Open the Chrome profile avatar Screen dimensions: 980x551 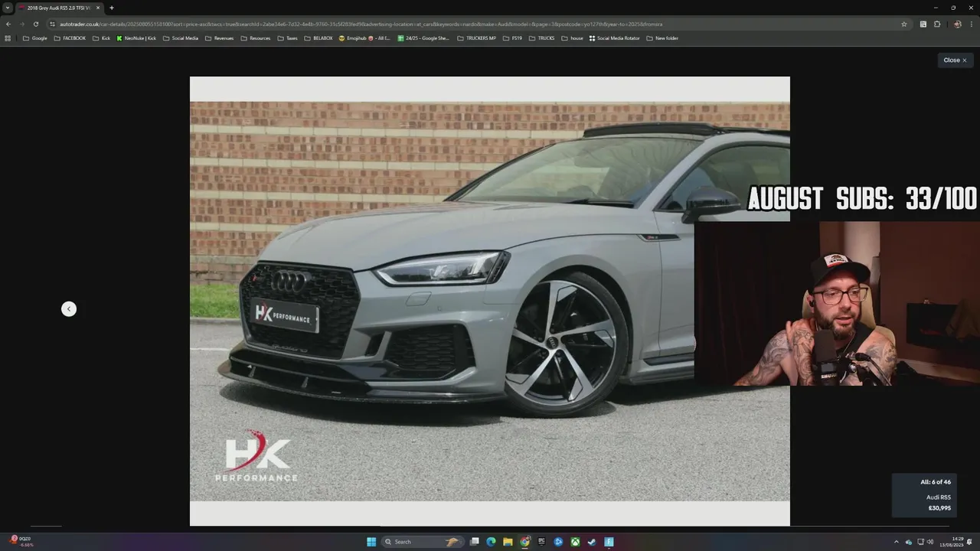[957, 24]
